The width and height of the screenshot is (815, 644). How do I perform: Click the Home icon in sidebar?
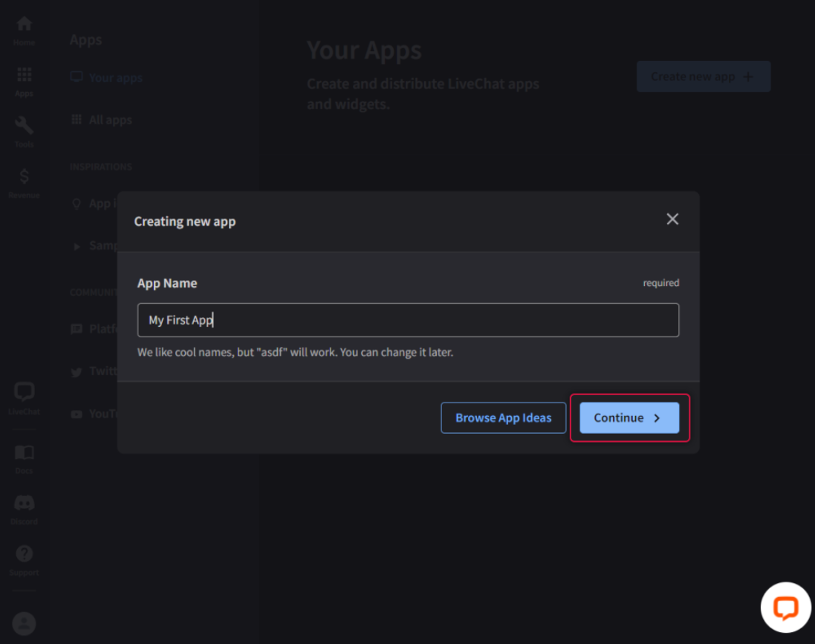click(24, 28)
